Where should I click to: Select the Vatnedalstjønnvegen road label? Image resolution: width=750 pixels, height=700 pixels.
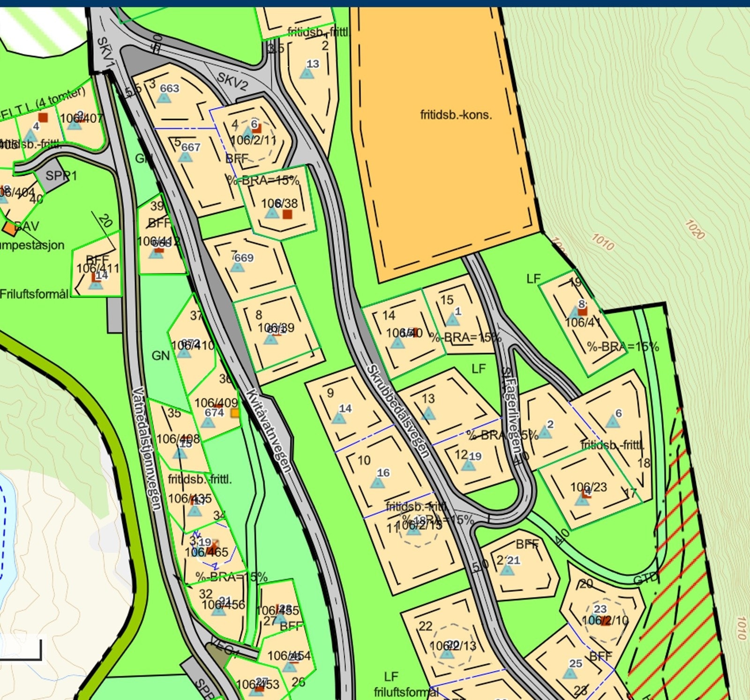point(147,448)
